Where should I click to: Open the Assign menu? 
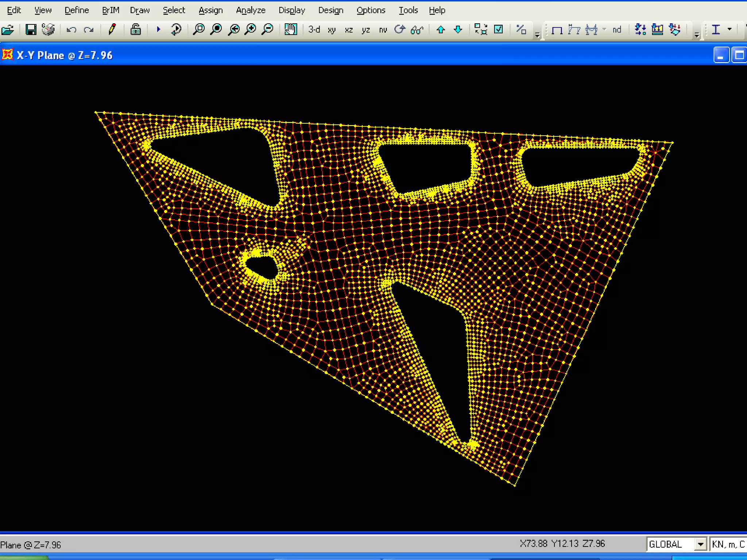point(210,10)
